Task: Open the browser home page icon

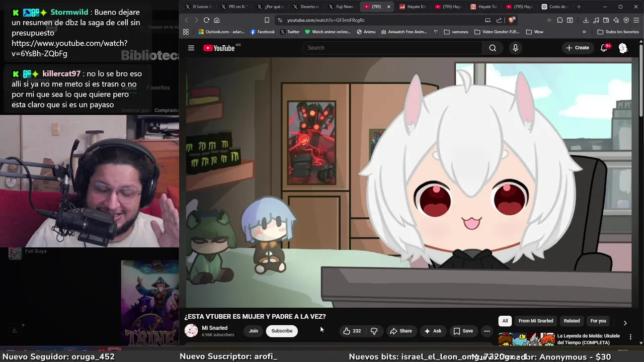Action: pos(217,20)
